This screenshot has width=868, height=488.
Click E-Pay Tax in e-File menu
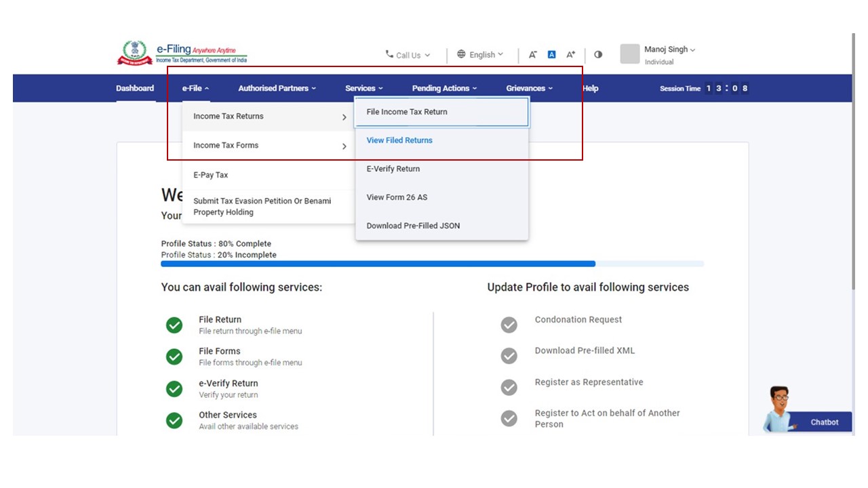point(211,175)
